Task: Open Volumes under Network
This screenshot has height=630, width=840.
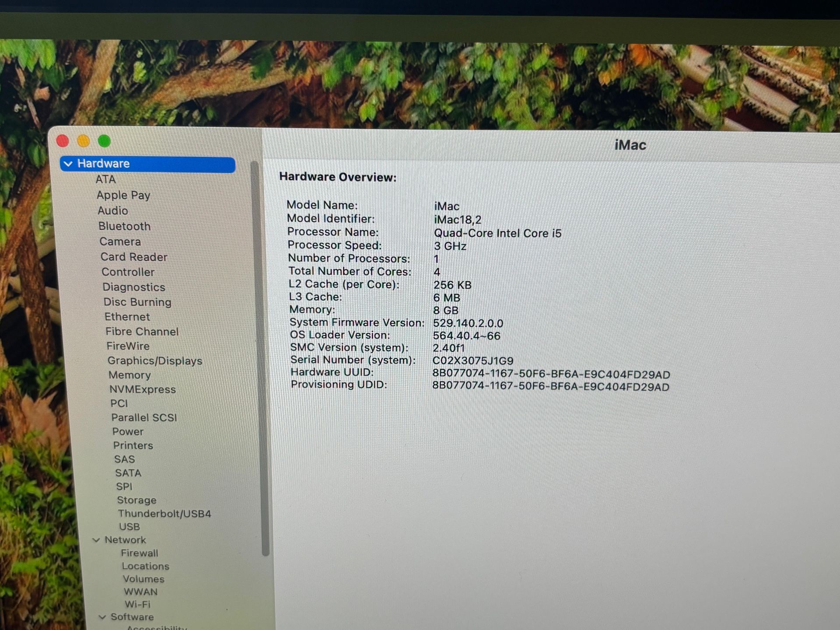Action: (143, 579)
